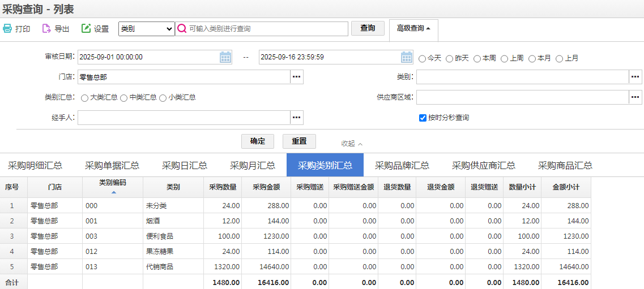Open the end date calendar picker
Screen dimensions: 644x289
pyautogui.click(x=407, y=57)
